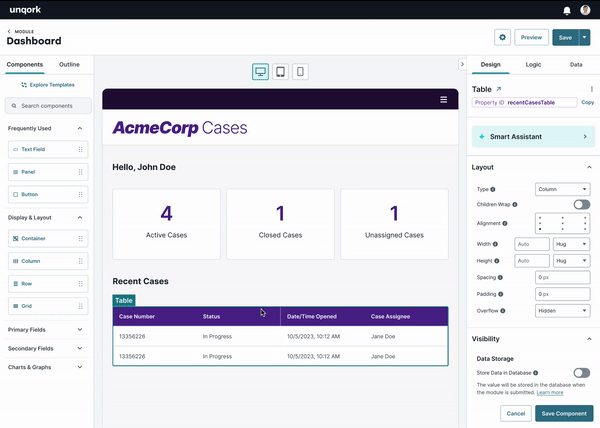
Task: Open the notifications bell
Action: [567, 10]
